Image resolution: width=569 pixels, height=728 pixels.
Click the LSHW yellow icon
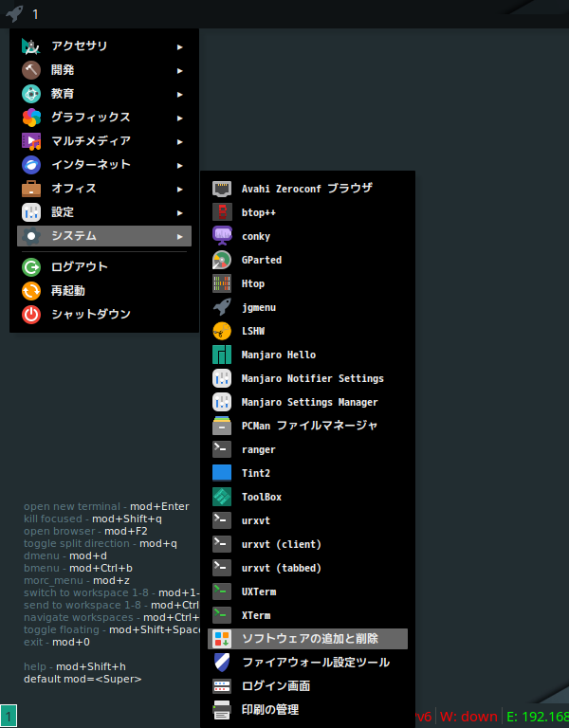point(222,331)
